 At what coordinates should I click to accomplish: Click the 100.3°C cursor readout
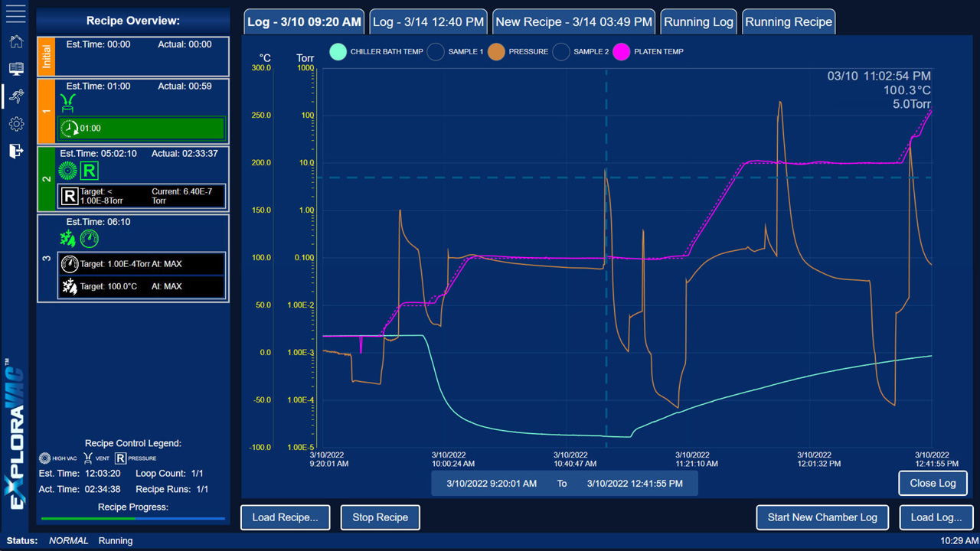[907, 90]
